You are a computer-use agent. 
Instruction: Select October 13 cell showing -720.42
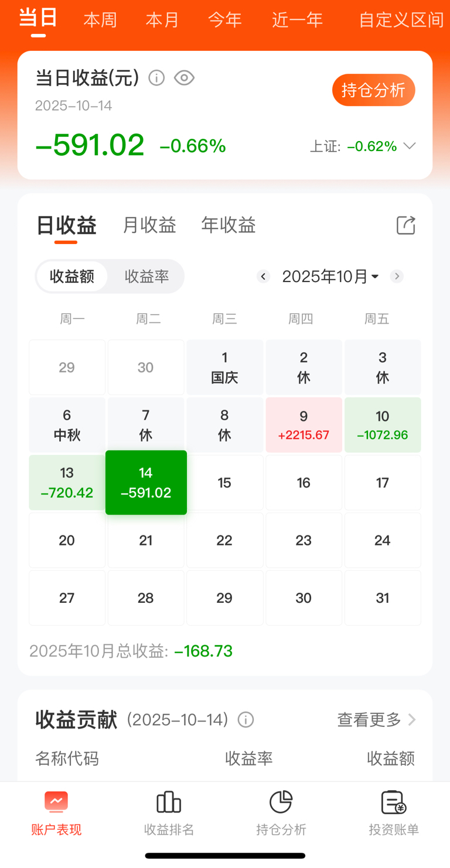pyautogui.click(x=67, y=482)
